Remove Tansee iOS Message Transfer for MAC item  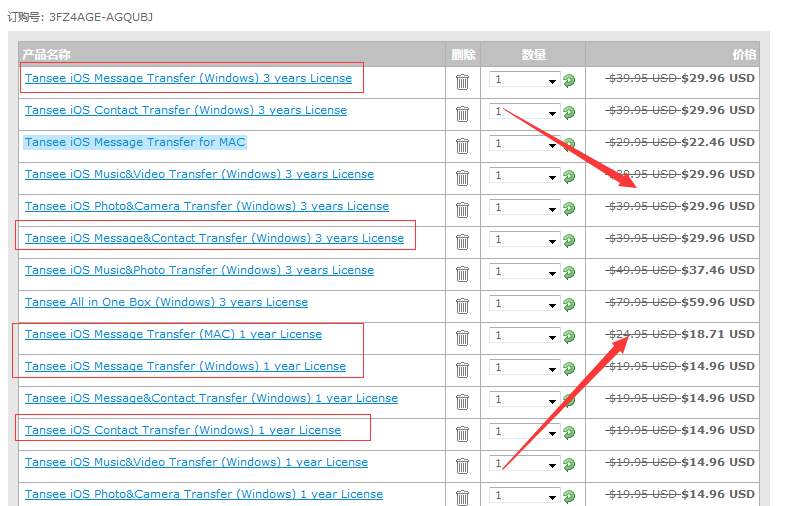click(x=462, y=146)
